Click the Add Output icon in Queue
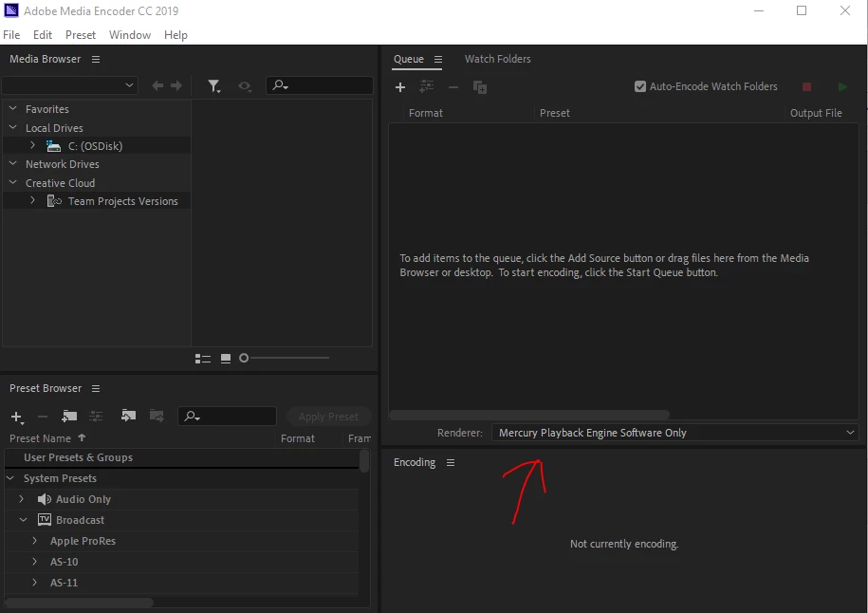The image size is (868, 613). [426, 86]
